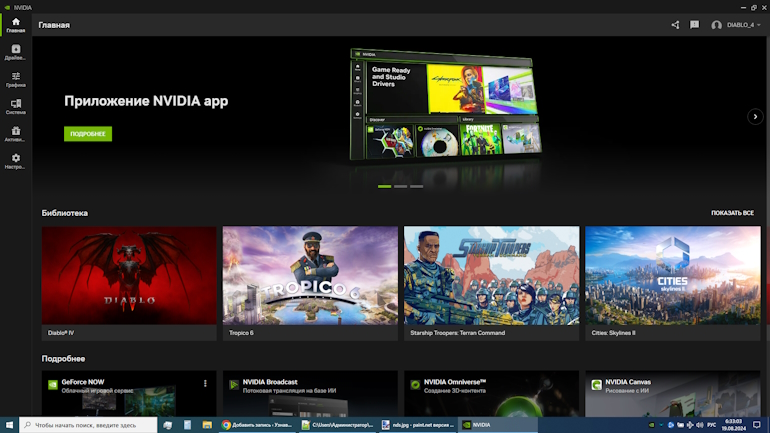
Task: Open the Графика sidebar section
Action: click(16, 80)
